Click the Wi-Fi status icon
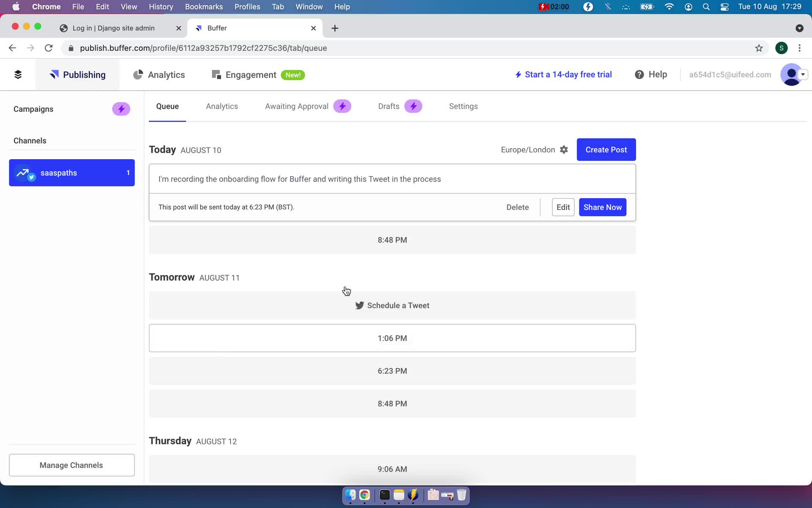Screen dimensions: 812x508 669,7
